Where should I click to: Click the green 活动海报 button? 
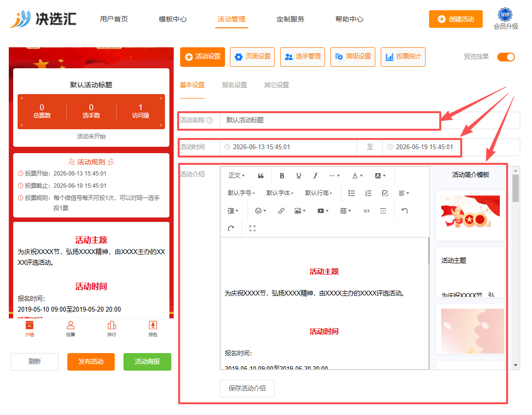pyautogui.click(x=147, y=362)
